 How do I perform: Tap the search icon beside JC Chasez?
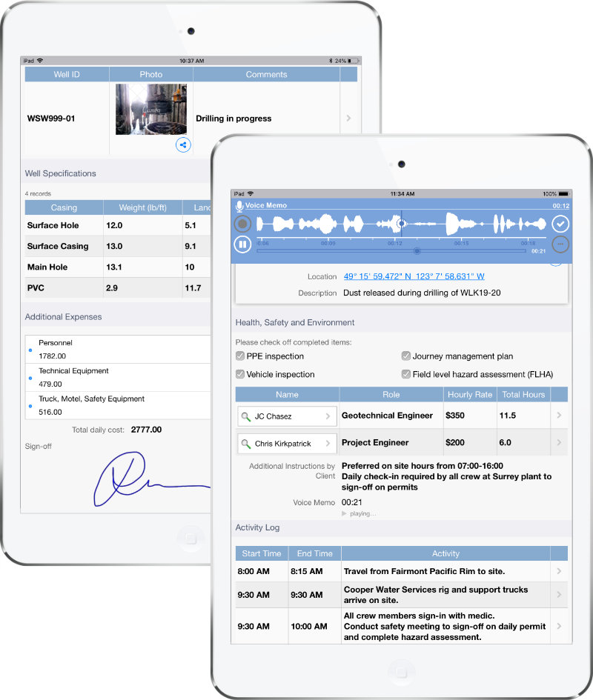[246, 416]
